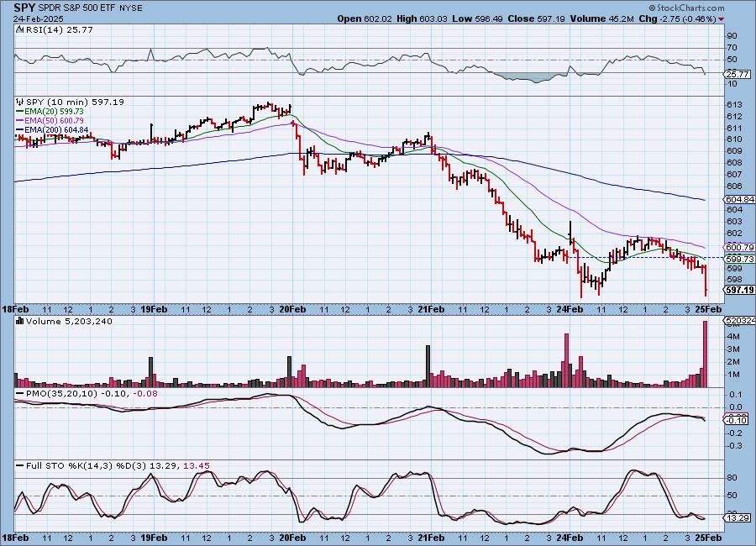Image resolution: width=756 pixels, height=546 pixels.
Task: Click the 604.84 price axis tag
Action: pyautogui.click(x=739, y=199)
